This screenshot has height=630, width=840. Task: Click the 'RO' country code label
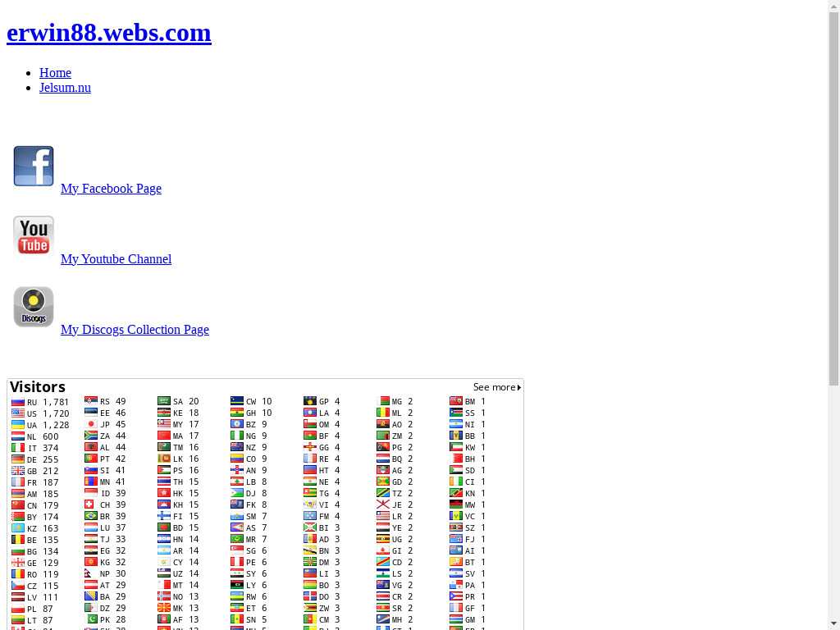[x=32, y=575]
